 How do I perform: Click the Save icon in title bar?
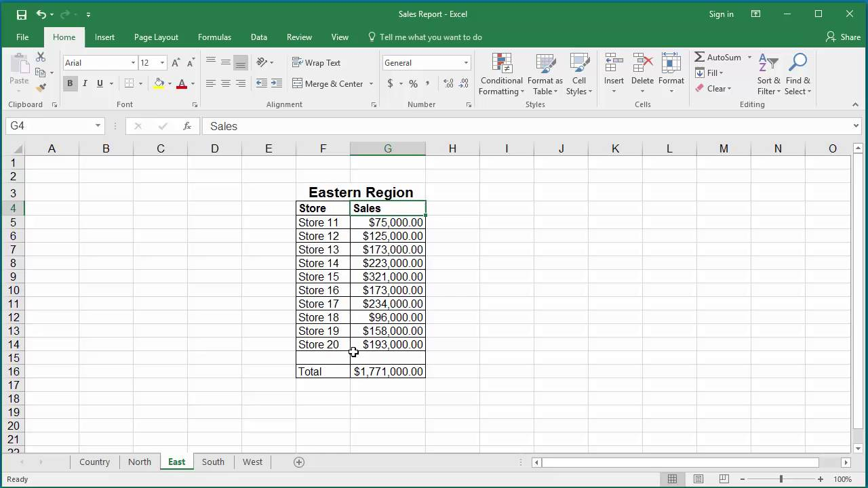[21, 14]
